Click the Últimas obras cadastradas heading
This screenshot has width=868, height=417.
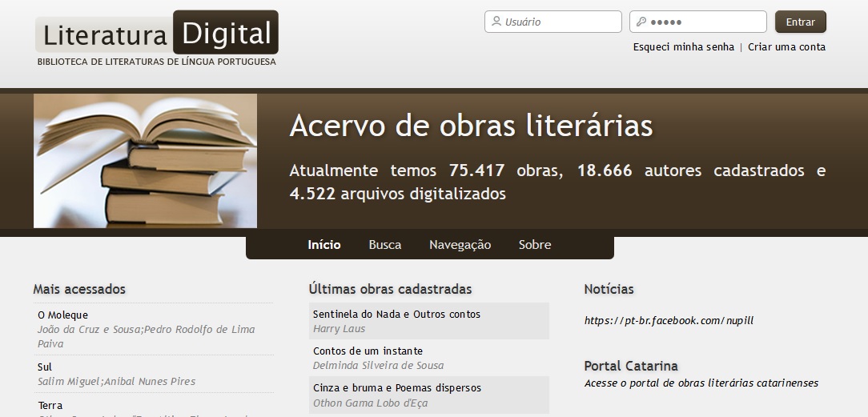[x=390, y=289]
